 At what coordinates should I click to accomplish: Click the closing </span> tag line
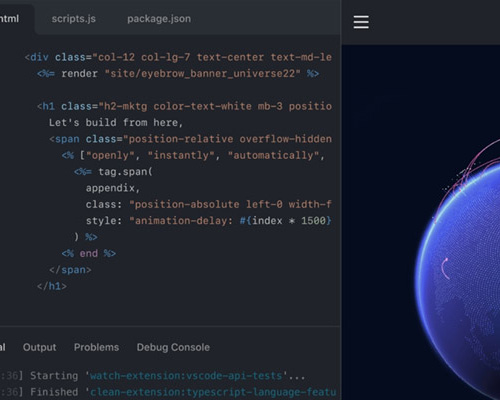point(70,270)
